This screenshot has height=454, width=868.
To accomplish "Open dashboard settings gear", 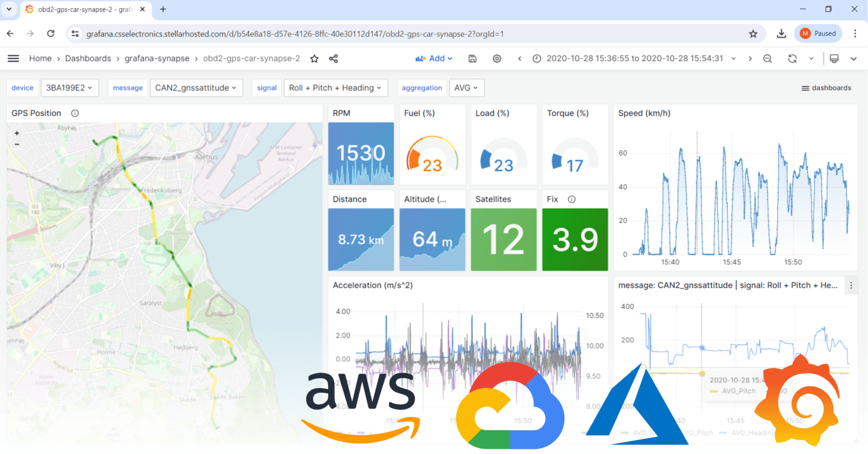I will coord(496,58).
